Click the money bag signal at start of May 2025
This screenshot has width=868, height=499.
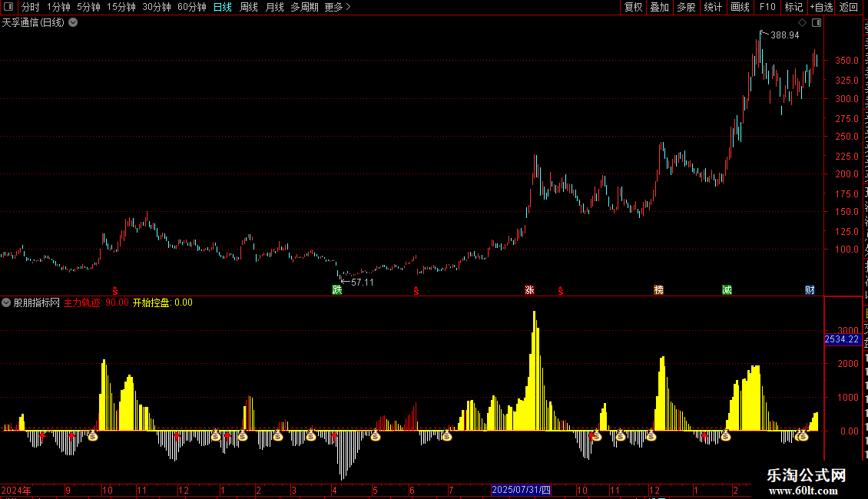tap(376, 436)
